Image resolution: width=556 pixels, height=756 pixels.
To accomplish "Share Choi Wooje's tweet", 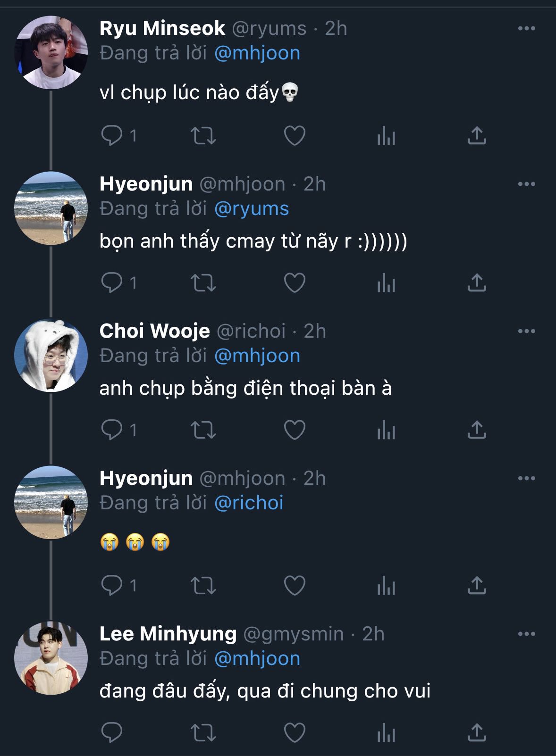I will tap(477, 430).
